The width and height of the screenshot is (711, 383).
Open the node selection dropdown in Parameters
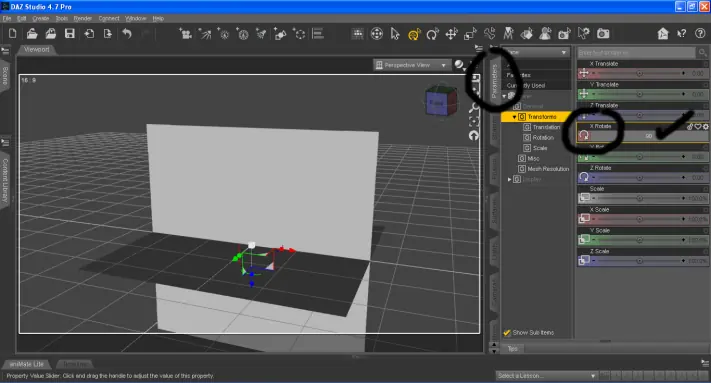537,53
